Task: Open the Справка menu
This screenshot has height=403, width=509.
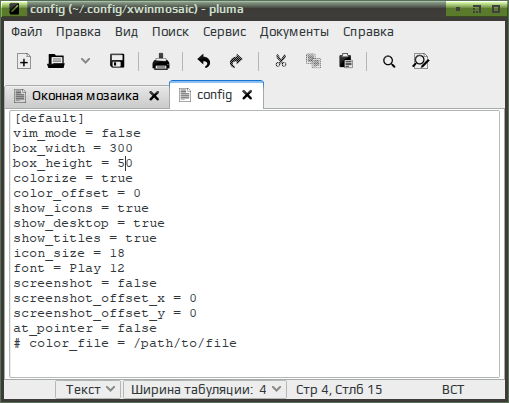Action: pyautogui.click(x=368, y=32)
